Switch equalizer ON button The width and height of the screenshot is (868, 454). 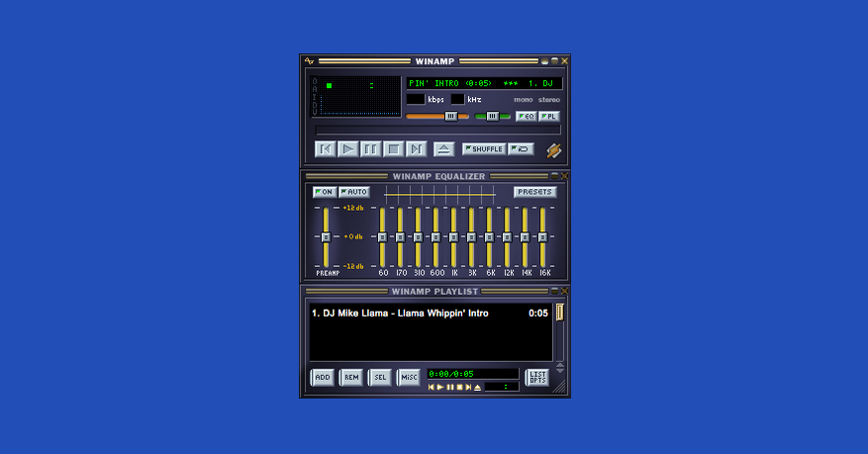[325, 192]
